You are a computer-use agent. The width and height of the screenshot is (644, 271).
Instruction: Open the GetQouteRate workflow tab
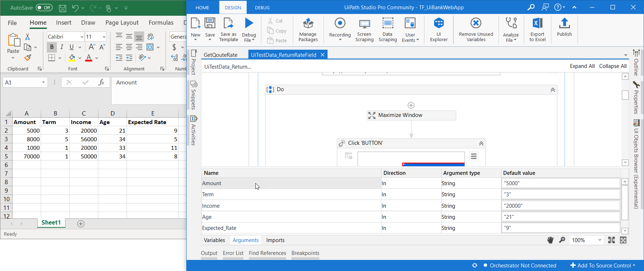click(x=220, y=55)
